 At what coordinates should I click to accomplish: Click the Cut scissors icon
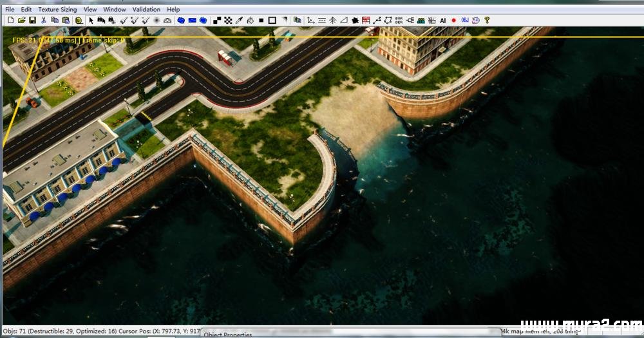point(44,20)
